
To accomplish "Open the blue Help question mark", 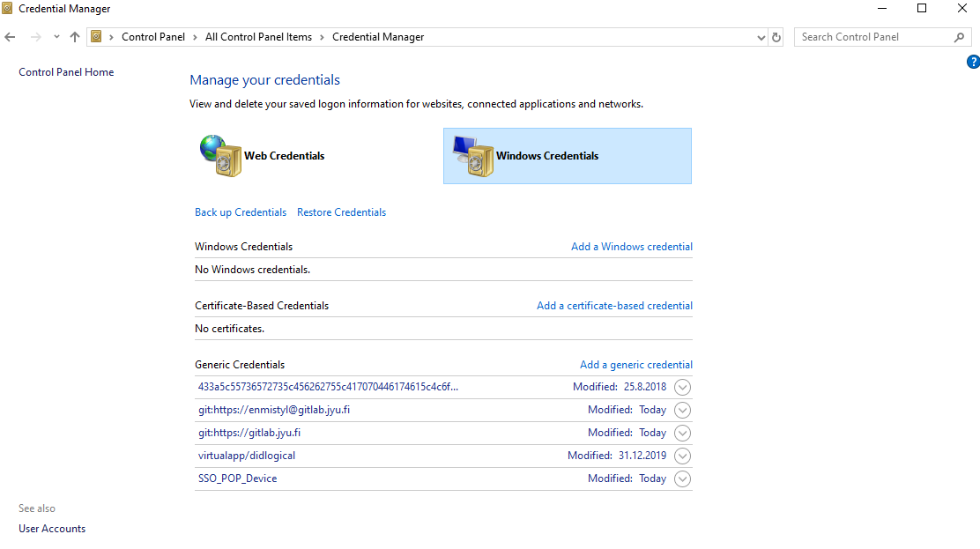I will [x=973, y=62].
